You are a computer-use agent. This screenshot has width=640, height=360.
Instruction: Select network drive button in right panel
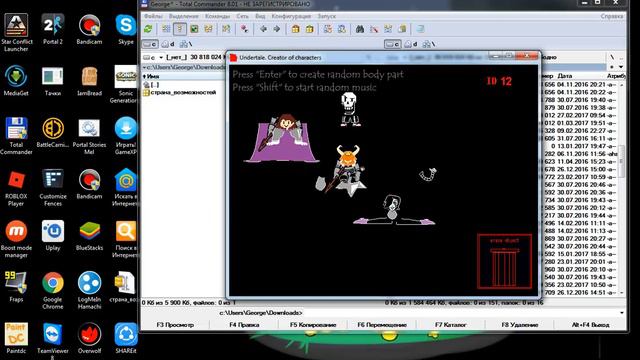[428, 44]
